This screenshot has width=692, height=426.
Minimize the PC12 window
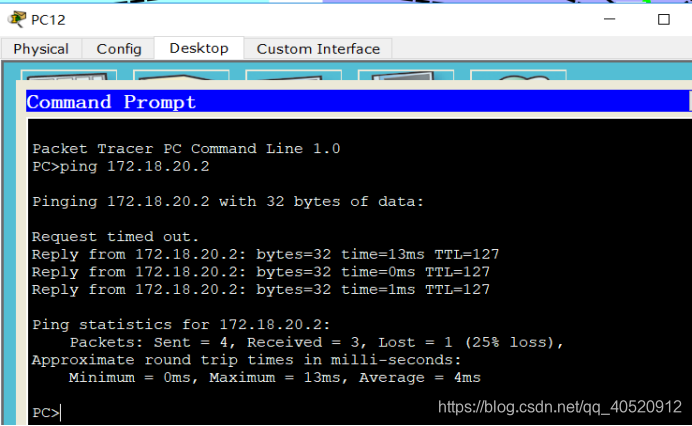(x=609, y=19)
